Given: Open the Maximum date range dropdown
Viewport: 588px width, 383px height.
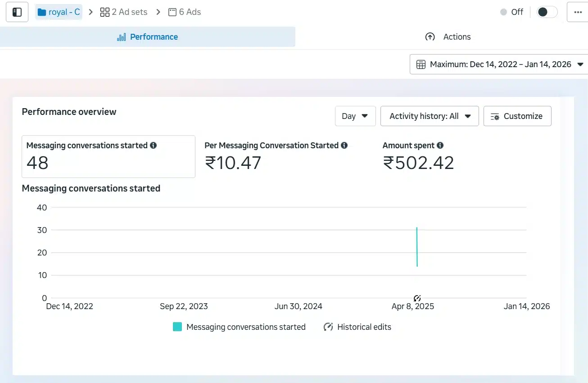Looking at the screenshot, I should (500, 64).
